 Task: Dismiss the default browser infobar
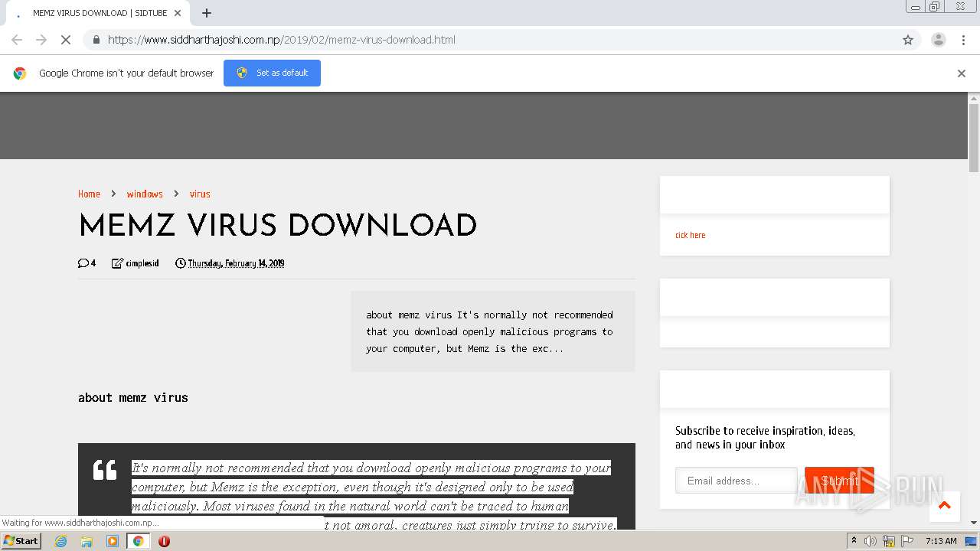962,73
